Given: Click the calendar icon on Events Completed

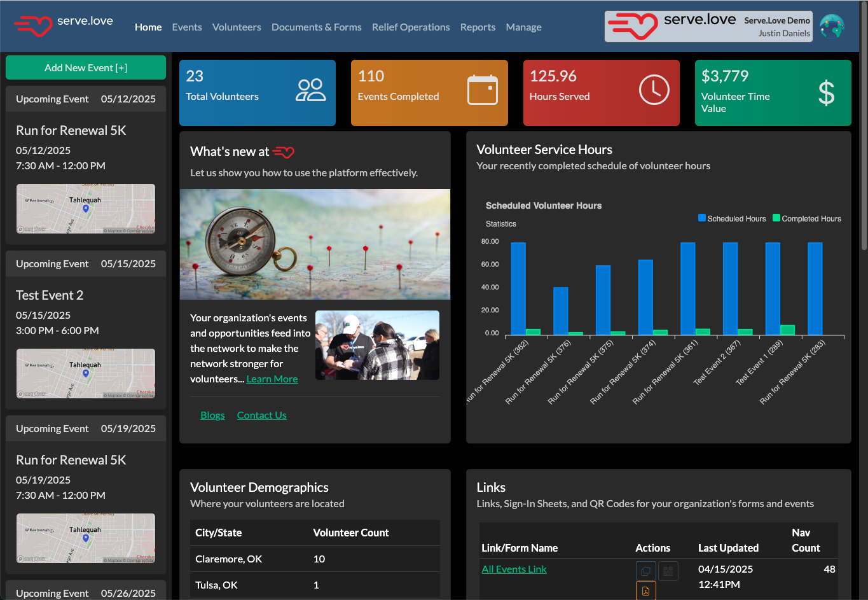Looking at the screenshot, I should click(483, 90).
